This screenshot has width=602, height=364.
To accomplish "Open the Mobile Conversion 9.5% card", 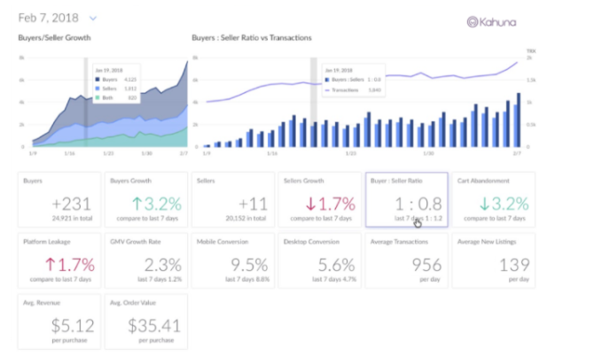I will tap(233, 260).
